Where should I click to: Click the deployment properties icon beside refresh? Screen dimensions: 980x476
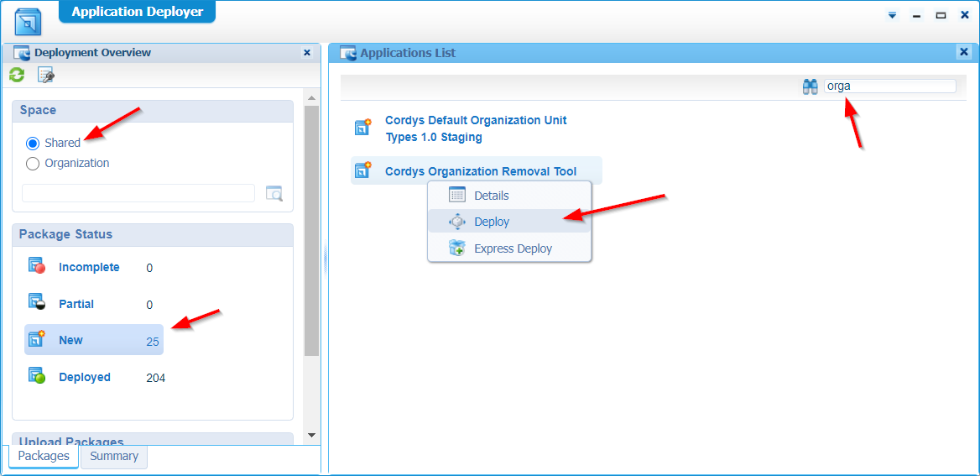[45, 76]
